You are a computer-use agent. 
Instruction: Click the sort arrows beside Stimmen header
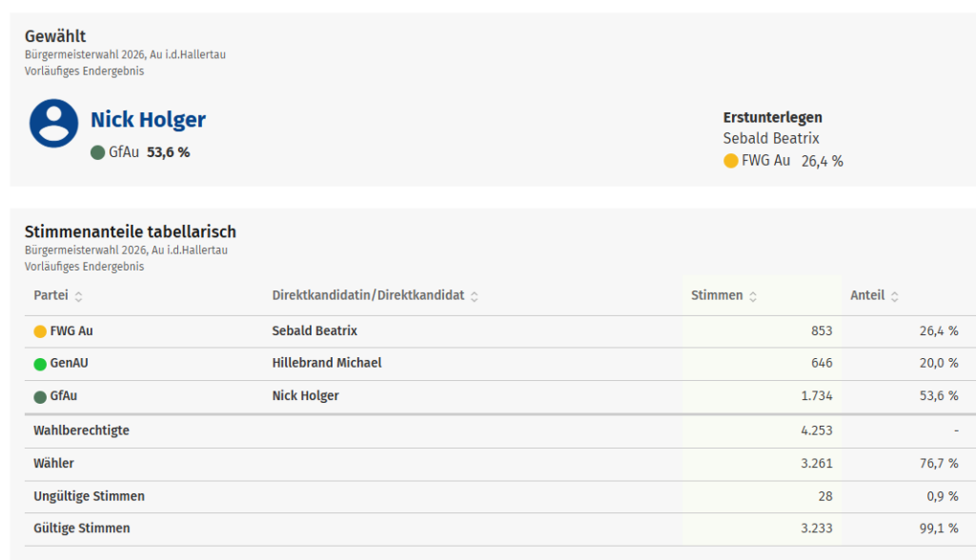click(753, 296)
